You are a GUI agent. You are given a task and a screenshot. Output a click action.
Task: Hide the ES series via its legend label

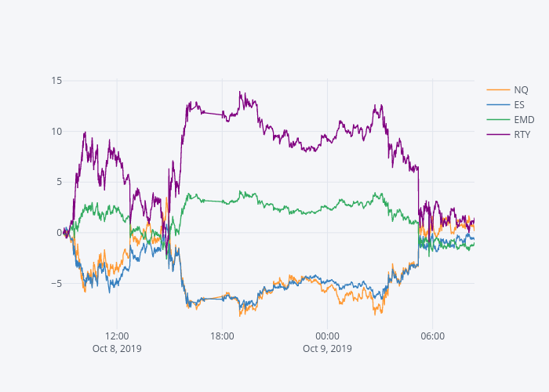click(x=519, y=104)
